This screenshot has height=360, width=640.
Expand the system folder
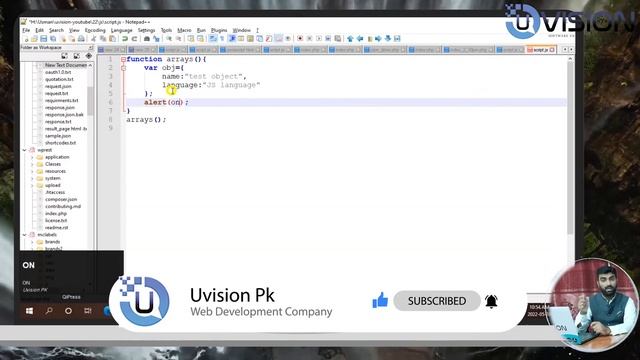[32, 178]
